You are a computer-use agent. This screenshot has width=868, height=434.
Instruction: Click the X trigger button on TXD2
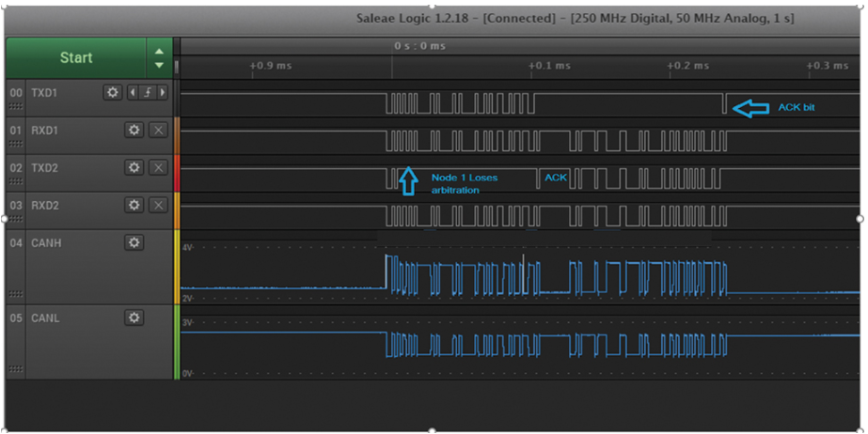coord(158,167)
